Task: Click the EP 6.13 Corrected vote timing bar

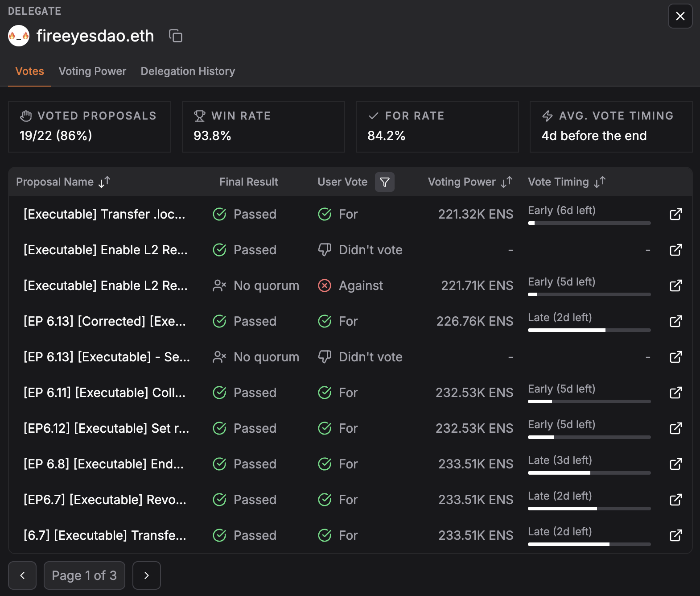Action: (x=589, y=330)
